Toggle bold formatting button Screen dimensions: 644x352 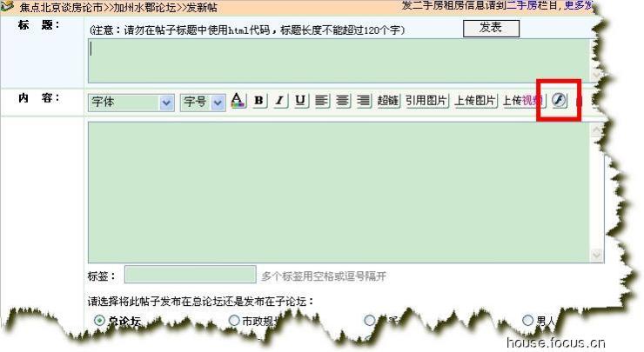tap(258, 100)
